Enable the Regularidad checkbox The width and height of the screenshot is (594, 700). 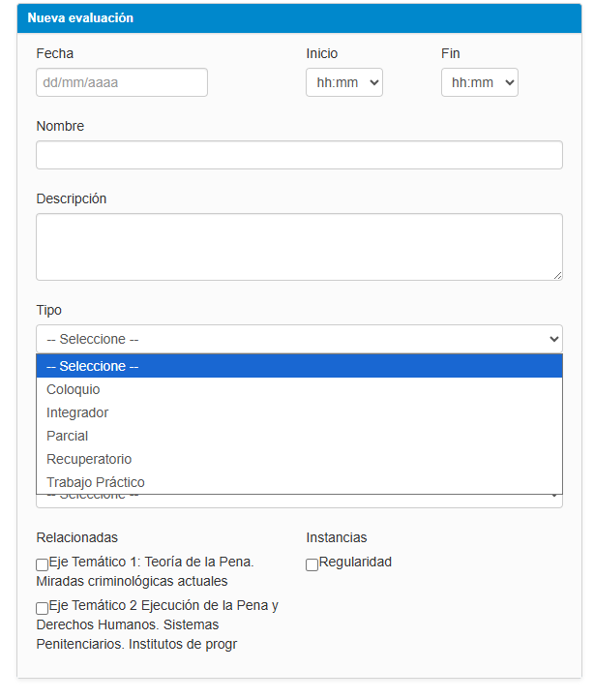(x=312, y=563)
